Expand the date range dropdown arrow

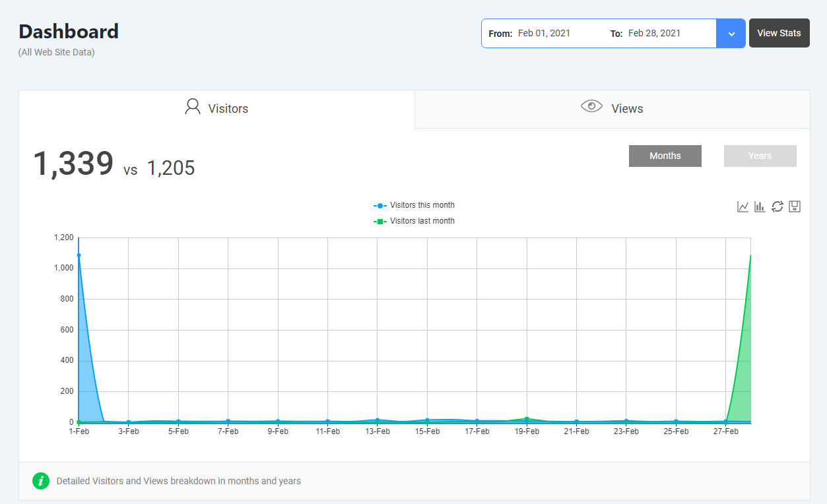(731, 34)
